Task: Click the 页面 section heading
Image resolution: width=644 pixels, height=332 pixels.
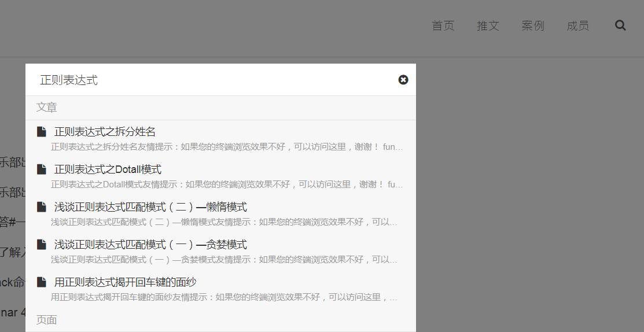Action: 46,320
